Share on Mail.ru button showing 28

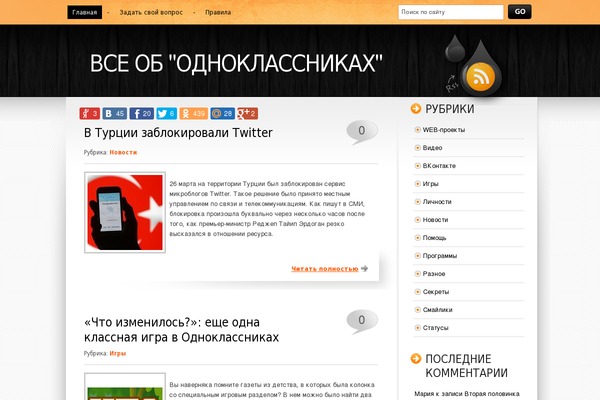[222, 113]
